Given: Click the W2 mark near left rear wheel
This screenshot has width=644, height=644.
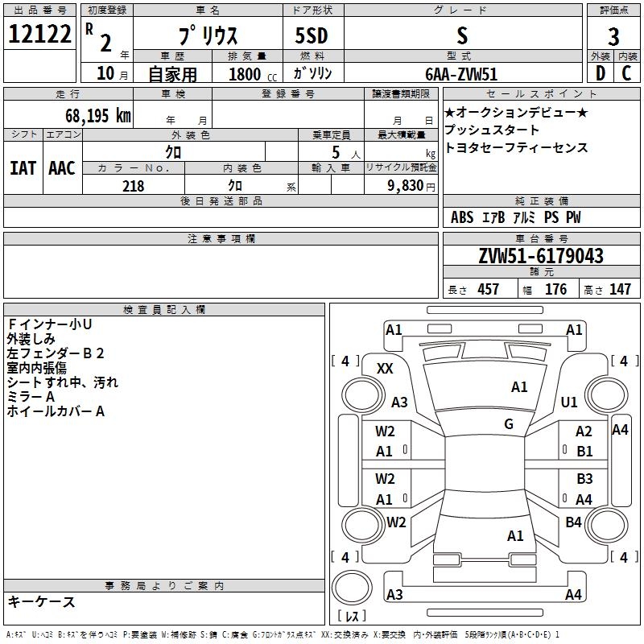Looking at the screenshot, I should [x=396, y=522].
